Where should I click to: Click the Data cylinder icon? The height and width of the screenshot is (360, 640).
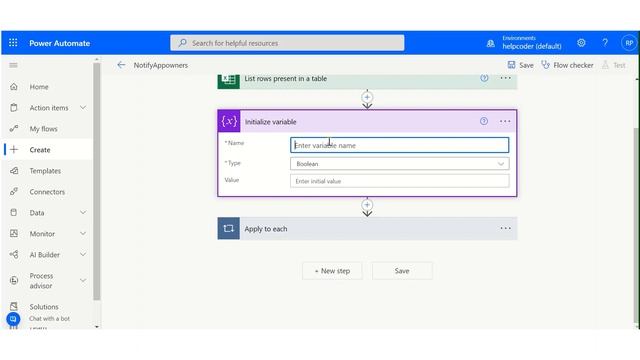pyautogui.click(x=14, y=213)
